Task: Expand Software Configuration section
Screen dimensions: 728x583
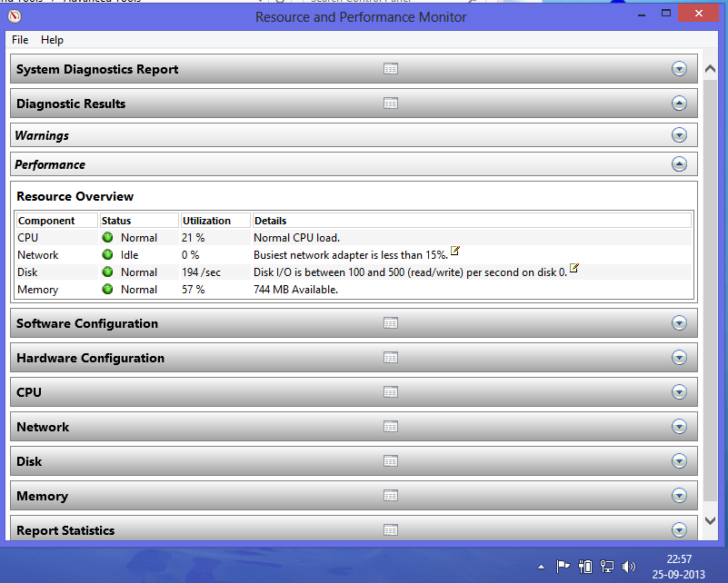Action: [679, 322]
